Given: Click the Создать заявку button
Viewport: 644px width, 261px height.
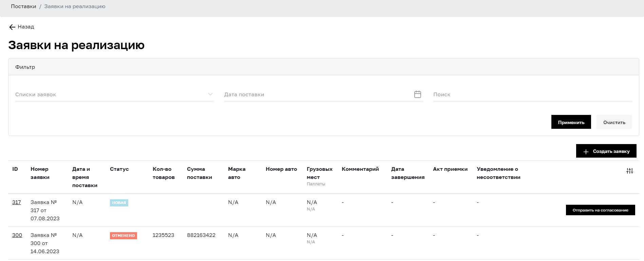Looking at the screenshot, I should (606, 151).
